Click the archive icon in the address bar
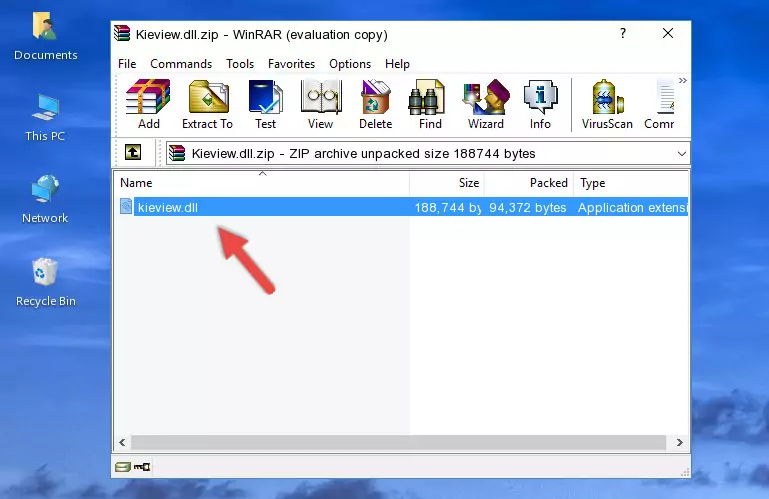 click(177, 153)
